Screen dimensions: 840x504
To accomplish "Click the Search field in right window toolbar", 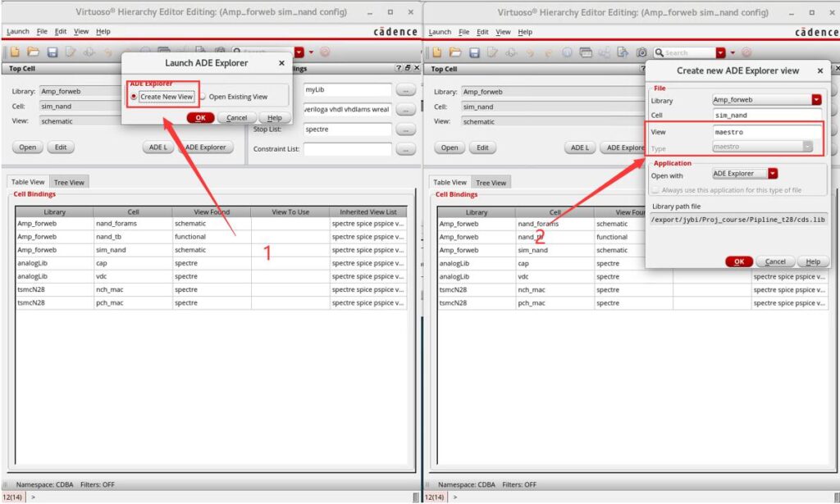I will [684, 52].
